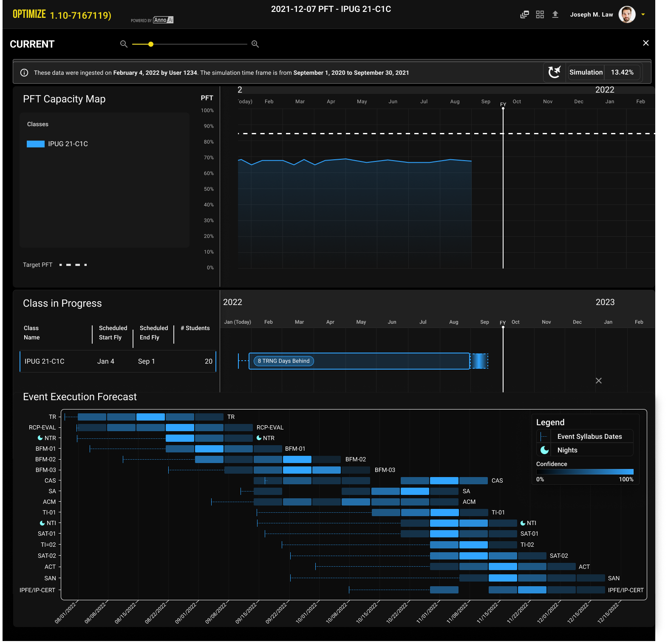Open the grid view icon in header
Screen dimensions: 668x644
coord(540,14)
